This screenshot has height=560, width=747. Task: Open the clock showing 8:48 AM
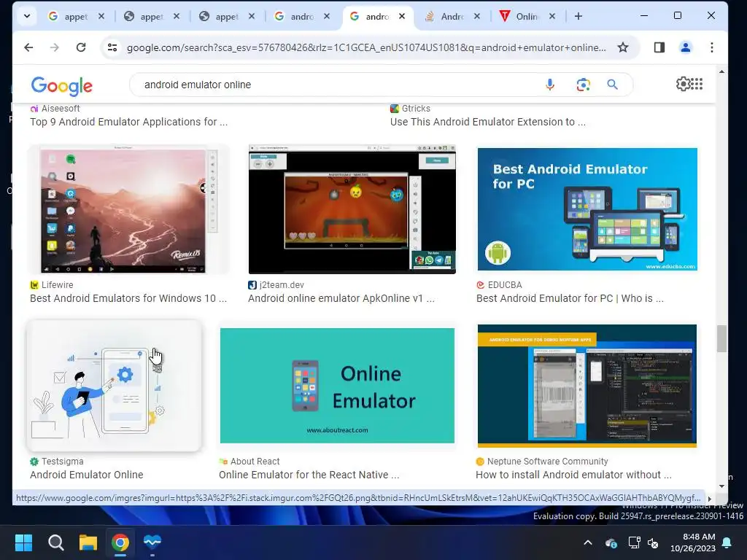click(x=693, y=542)
